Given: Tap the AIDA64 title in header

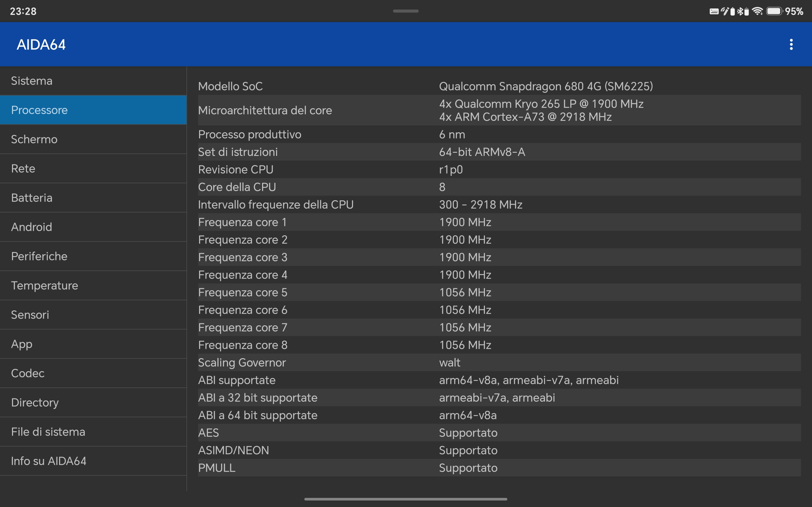Looking at the screenshot, I should tap(41, 45).
